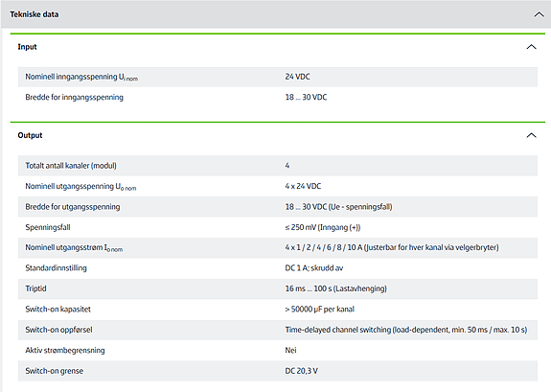551x392 pixels.
Task: Select the Time-delayed channel switching value
Action: tap(406, 330)
